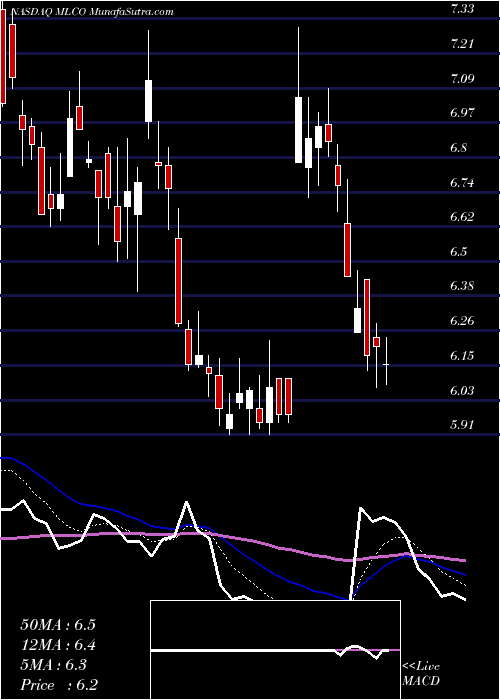Click the Price : 6.2 readout
The width and height of the screenshot is (500, 700).
pyautogui.click(x=59, y=685)
